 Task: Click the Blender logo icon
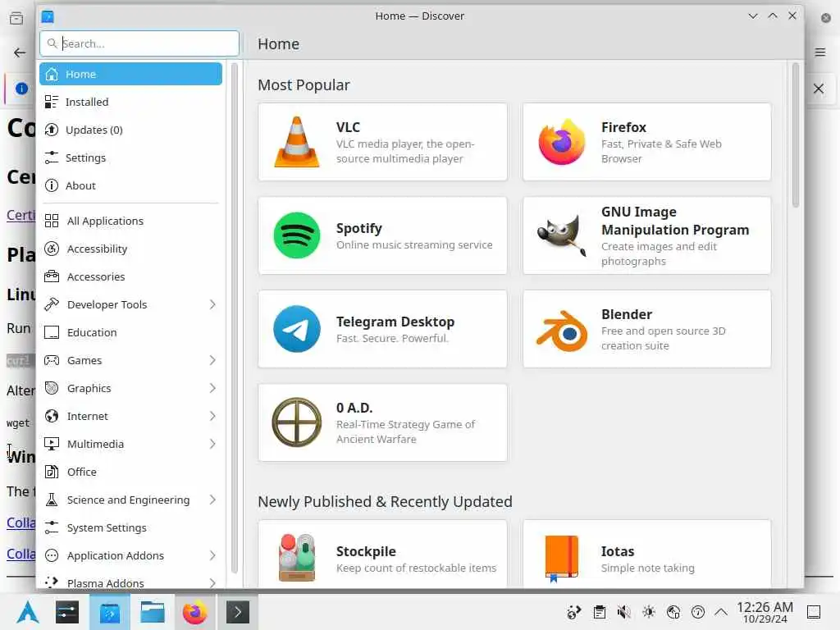561,331
